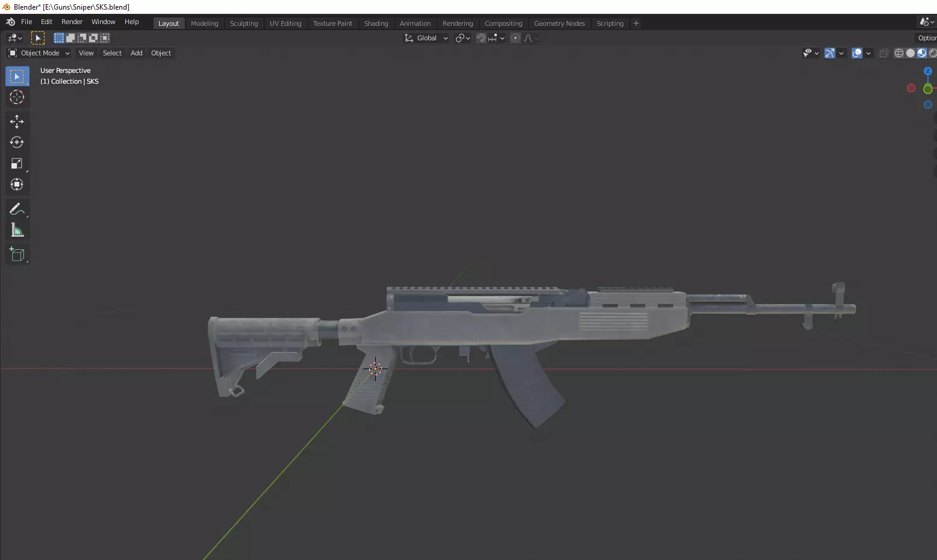The image size is (937, 560).
Task: Select the Annotate tool
Action: [17, 209]
